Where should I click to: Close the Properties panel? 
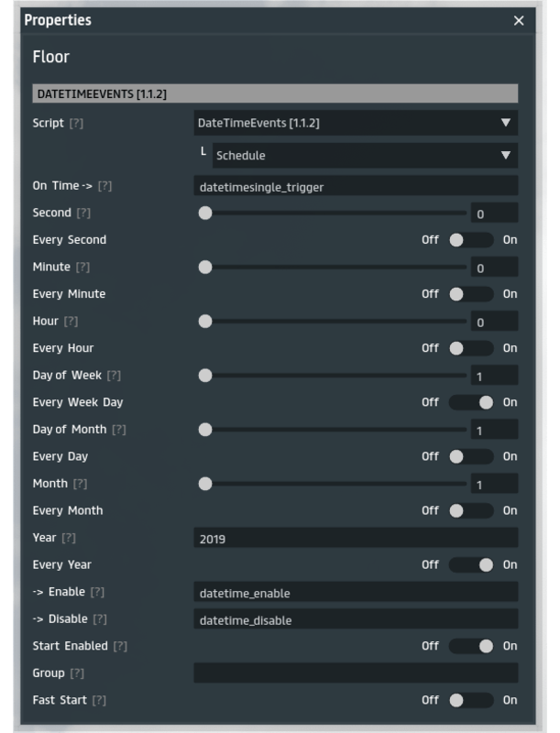pyautogui.click(x=519, y=20)
